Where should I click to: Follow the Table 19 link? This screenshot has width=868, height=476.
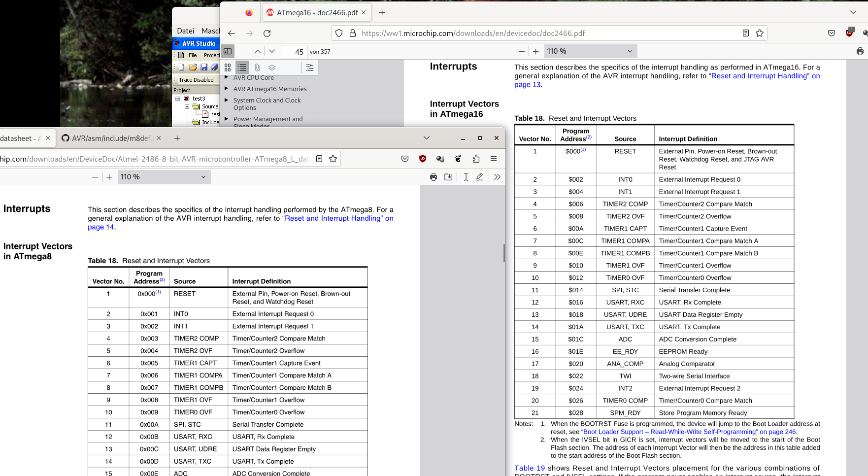pyautogui.click(x=530, y=468)
